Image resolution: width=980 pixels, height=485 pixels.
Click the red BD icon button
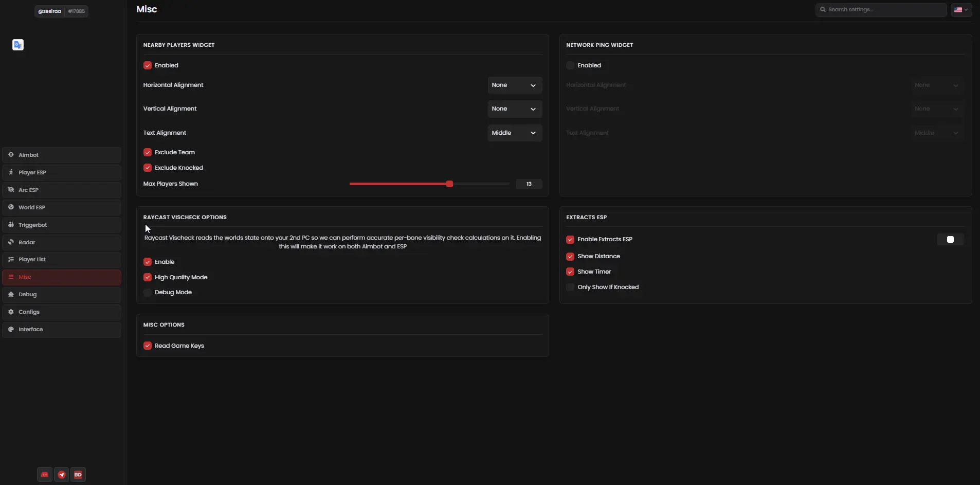pyautogui.click(x=78, y=475)
